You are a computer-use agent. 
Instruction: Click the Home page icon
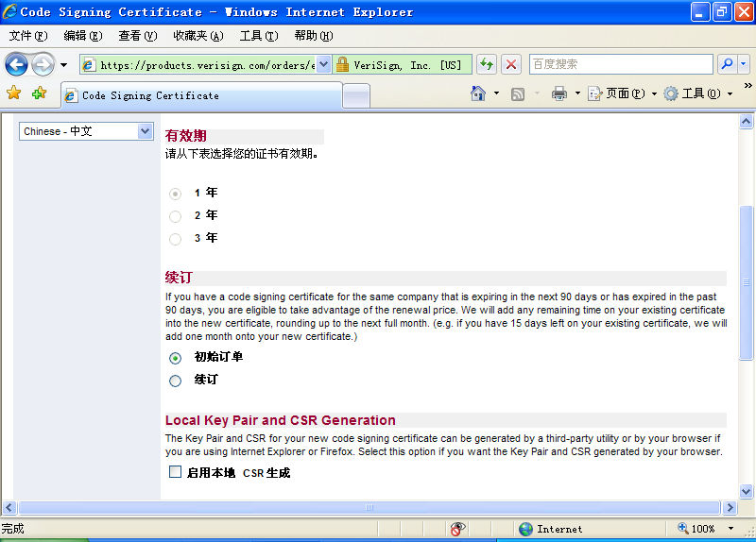point(479,93)
